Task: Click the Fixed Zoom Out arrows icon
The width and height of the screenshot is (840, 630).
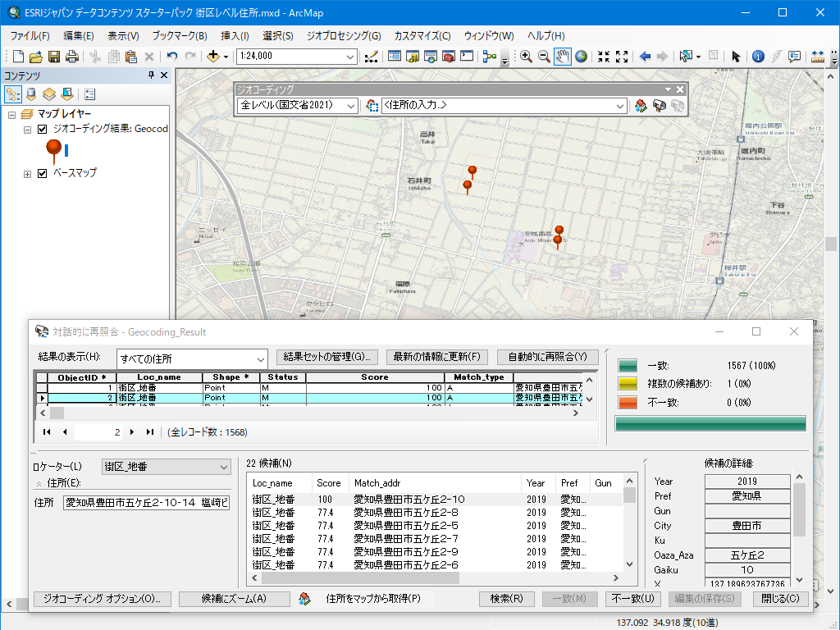Action: 622,57
